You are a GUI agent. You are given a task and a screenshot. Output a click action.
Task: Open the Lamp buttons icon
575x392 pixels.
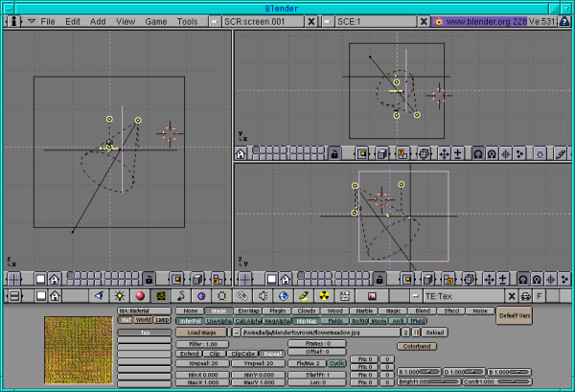(x=119, y=296)
